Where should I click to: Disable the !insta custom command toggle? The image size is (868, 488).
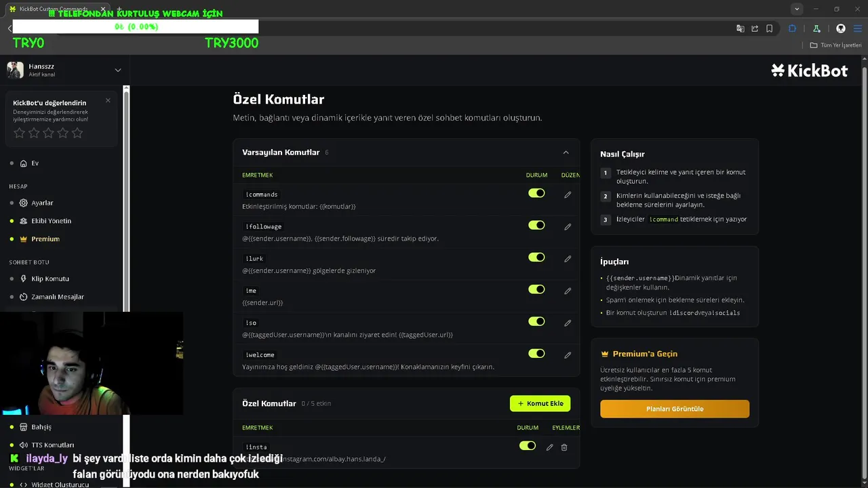528,445
